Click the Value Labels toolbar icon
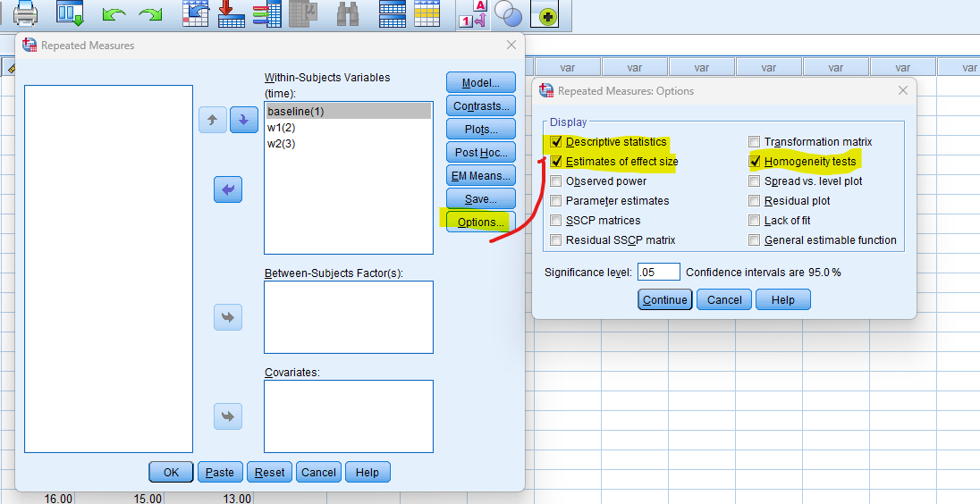The width and height of the screenshot is (980, 504). (472, 14)
